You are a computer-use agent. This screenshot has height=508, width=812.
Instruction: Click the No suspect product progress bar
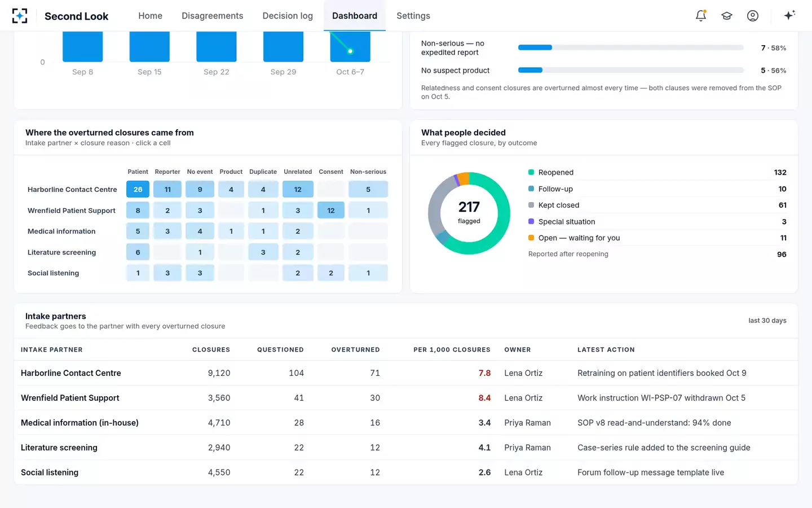631,70
